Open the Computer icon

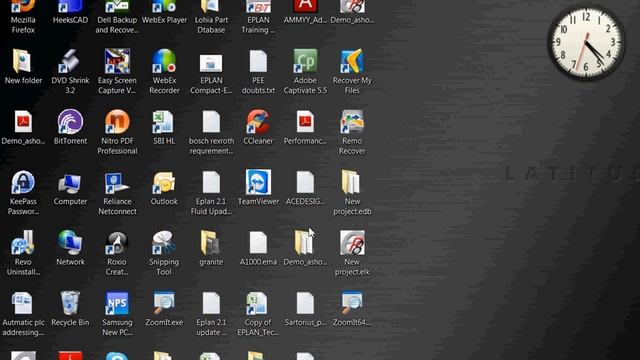click(x=70, y=188)
